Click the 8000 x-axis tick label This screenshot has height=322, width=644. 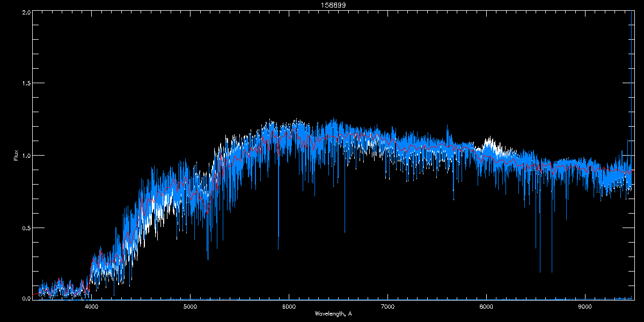[486, 307]
